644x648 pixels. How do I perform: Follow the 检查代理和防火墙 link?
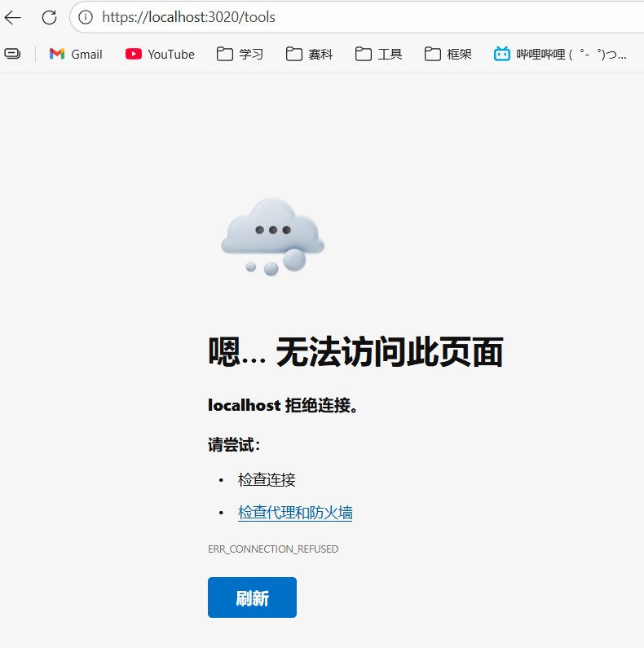(295, 513)
